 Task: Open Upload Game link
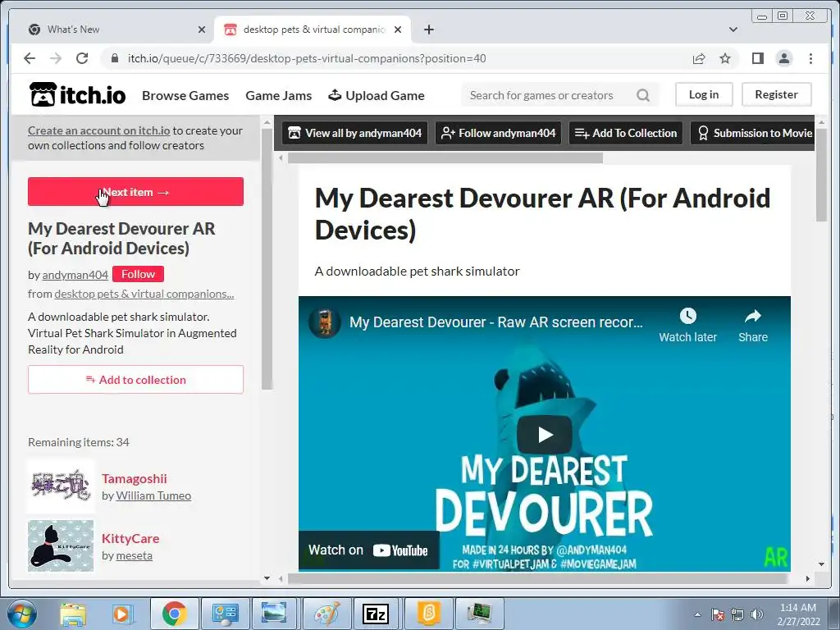pos(377,95)
